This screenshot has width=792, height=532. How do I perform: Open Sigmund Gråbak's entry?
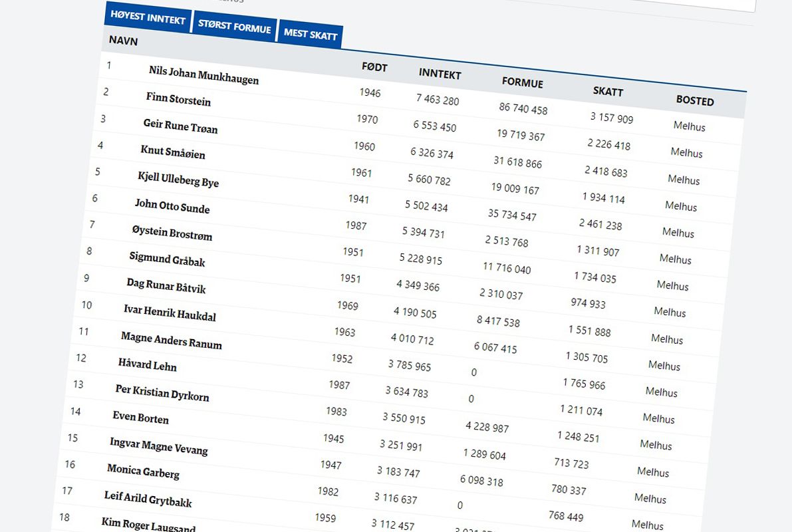click(x=167, y=259)
